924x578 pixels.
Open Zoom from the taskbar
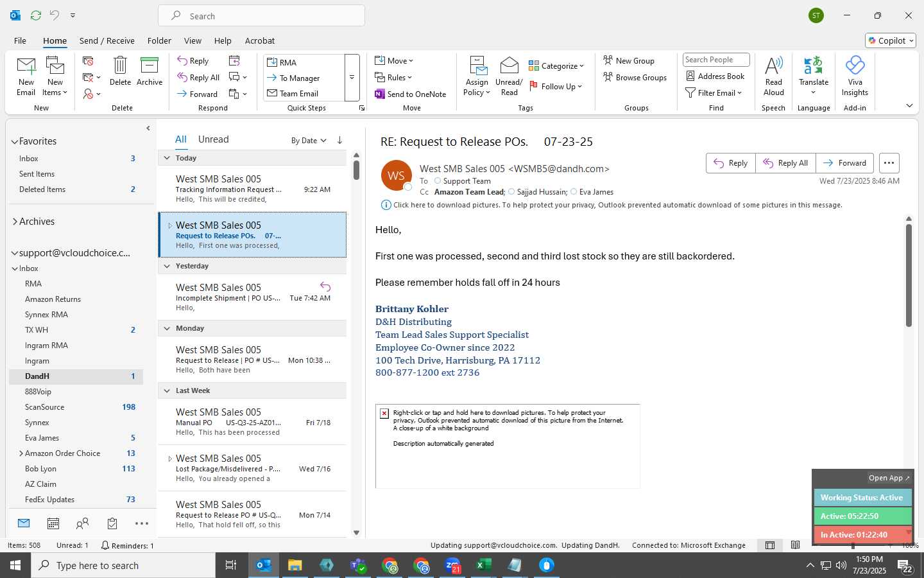(x=452, y=565)
